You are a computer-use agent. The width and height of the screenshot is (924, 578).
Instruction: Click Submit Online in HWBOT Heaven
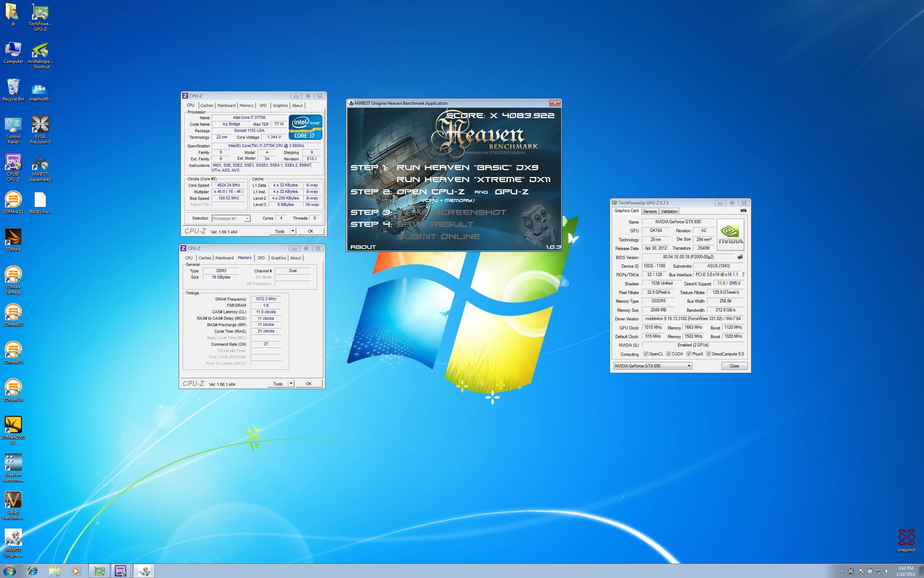438,236
